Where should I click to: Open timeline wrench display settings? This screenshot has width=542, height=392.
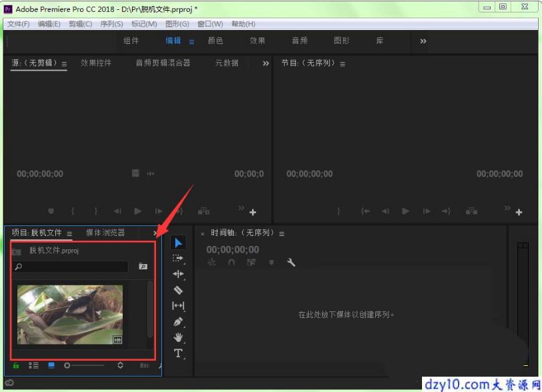pos(291,263)
